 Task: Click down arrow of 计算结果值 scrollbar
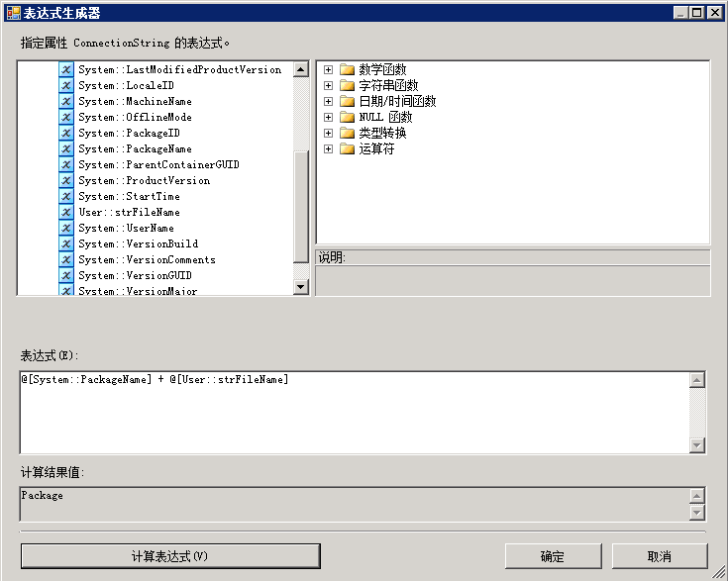(x=697, y=513)
